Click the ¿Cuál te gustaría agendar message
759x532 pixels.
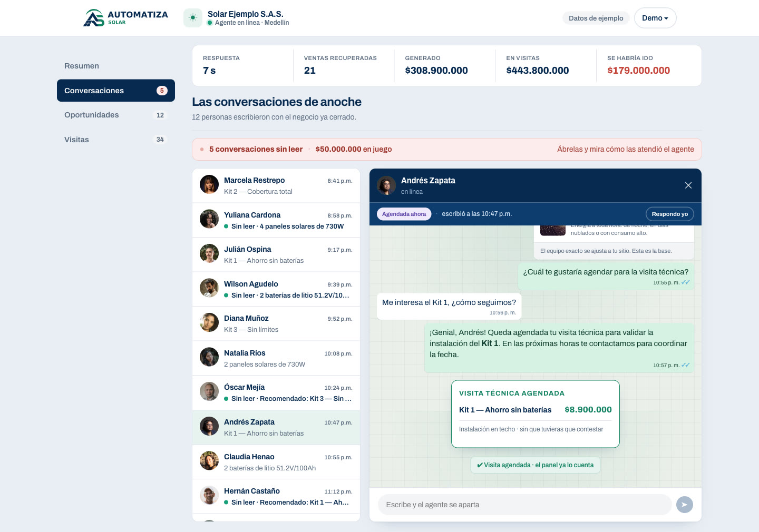pyautogui.click(x=606, y=276)
